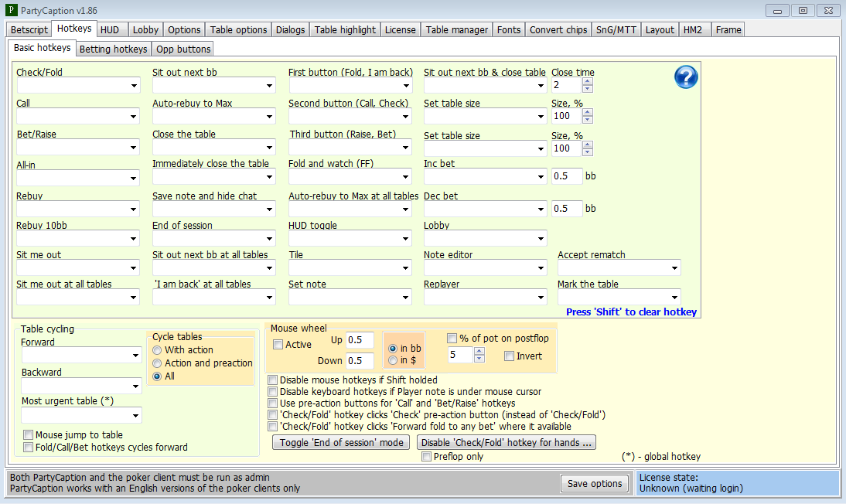
Task: Click the Save options button
Action: (595, 483)
